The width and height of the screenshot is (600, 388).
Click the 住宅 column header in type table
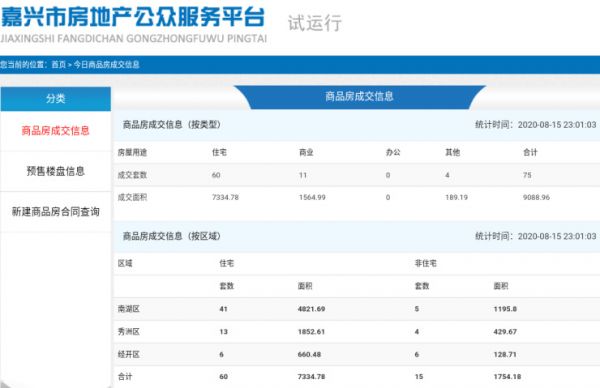pos(219,152)
